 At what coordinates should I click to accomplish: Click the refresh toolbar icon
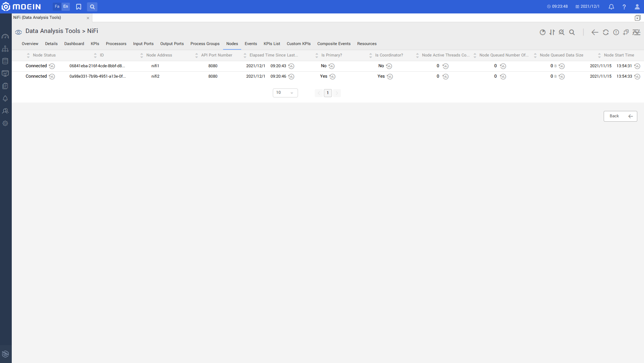pyautogui.click(x=606, y=32)
